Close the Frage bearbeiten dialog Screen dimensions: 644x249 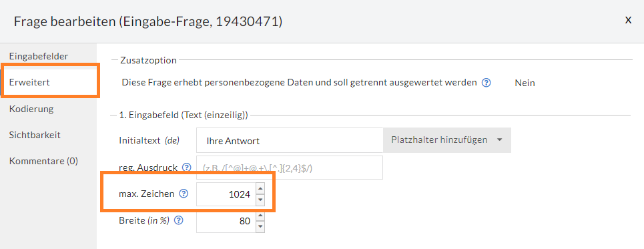coord(628,20)
